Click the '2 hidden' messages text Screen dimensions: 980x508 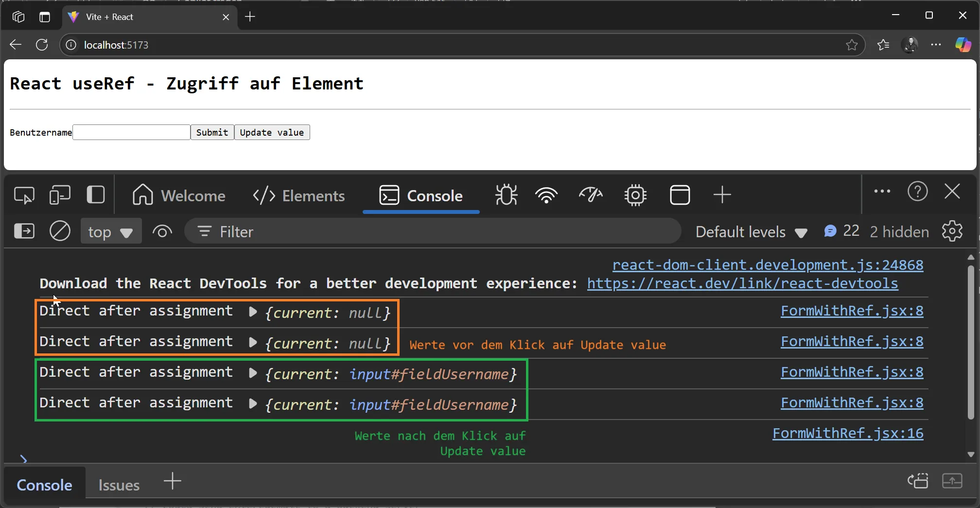899,232
